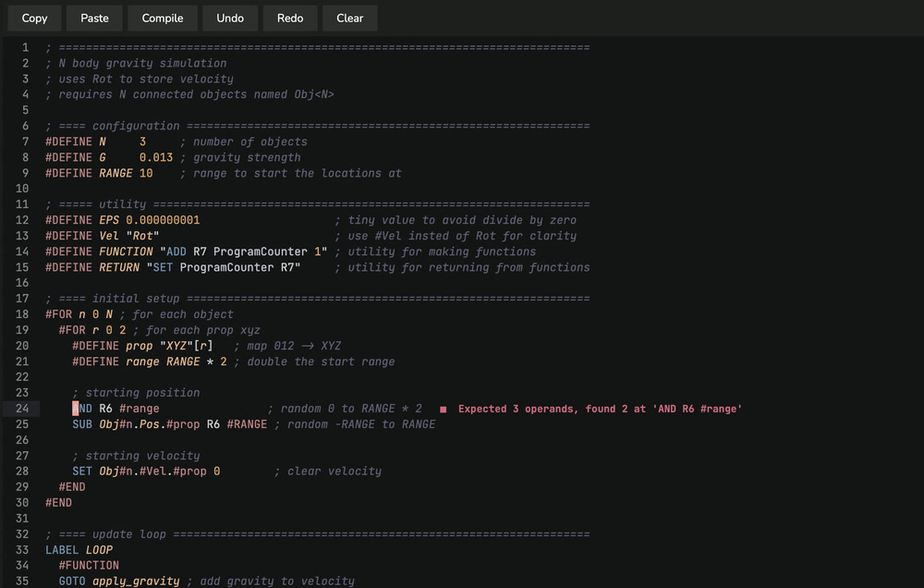Click line number 1 in the gutter
The image size is (924, 588).
25,47
